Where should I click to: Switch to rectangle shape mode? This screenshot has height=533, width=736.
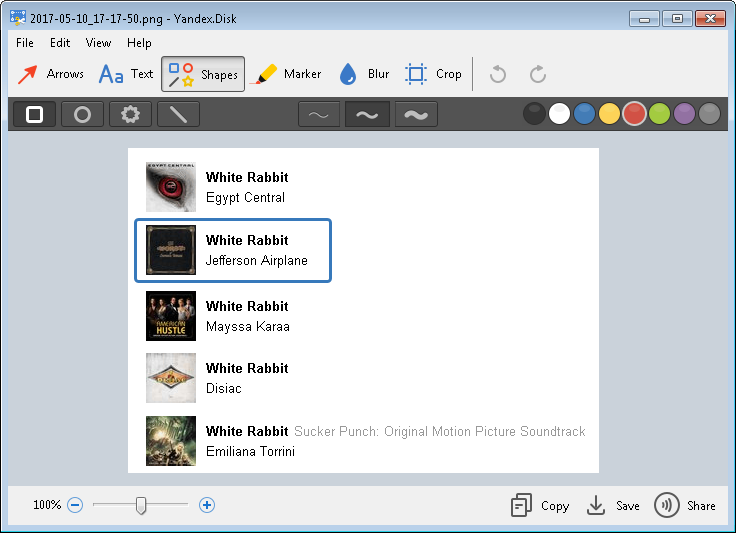[x=35, y=114]
